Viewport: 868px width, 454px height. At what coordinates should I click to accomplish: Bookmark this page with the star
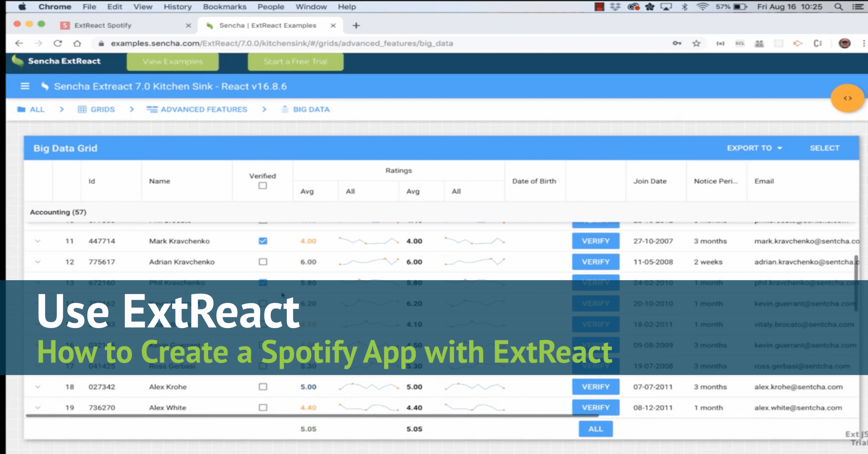[x=696, y=43]
